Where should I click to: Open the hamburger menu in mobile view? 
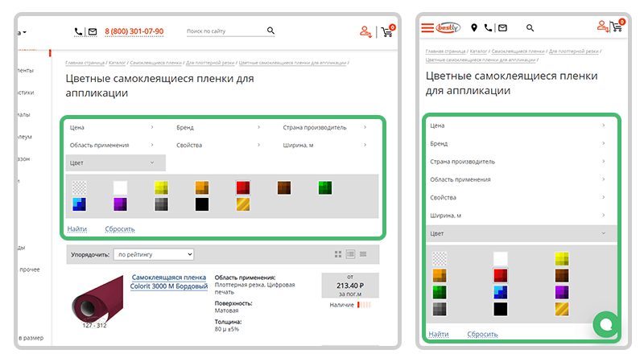[x=427, y=28]
